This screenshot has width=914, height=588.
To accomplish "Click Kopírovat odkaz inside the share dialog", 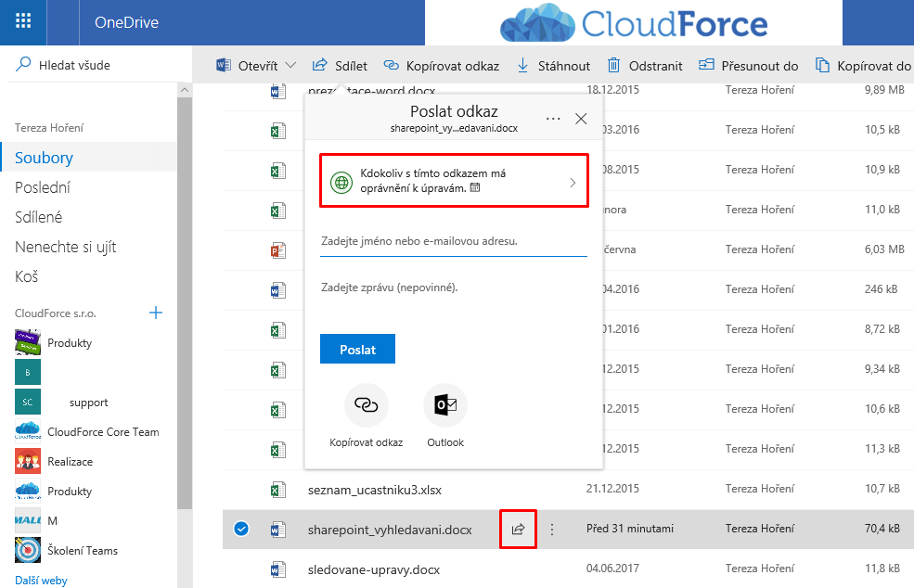I will pos(367,405).
